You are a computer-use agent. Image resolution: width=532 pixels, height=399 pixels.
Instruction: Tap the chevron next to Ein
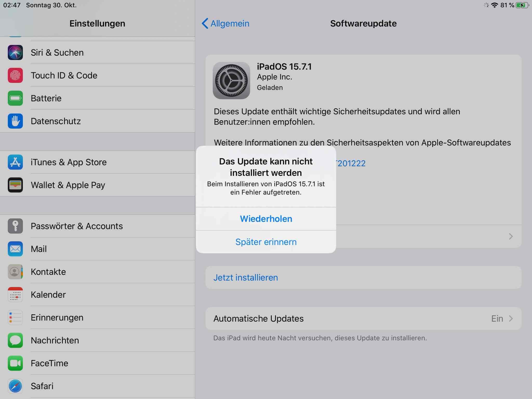tap(511, 318)
